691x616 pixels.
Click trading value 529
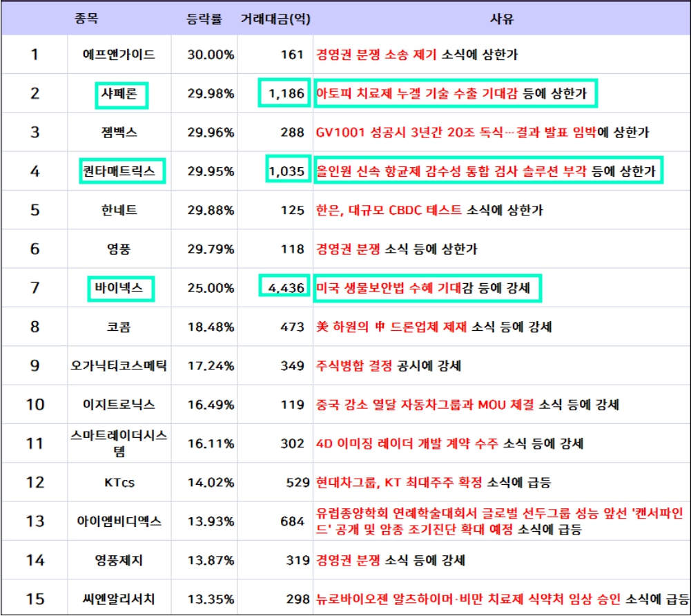click(298, 483)
